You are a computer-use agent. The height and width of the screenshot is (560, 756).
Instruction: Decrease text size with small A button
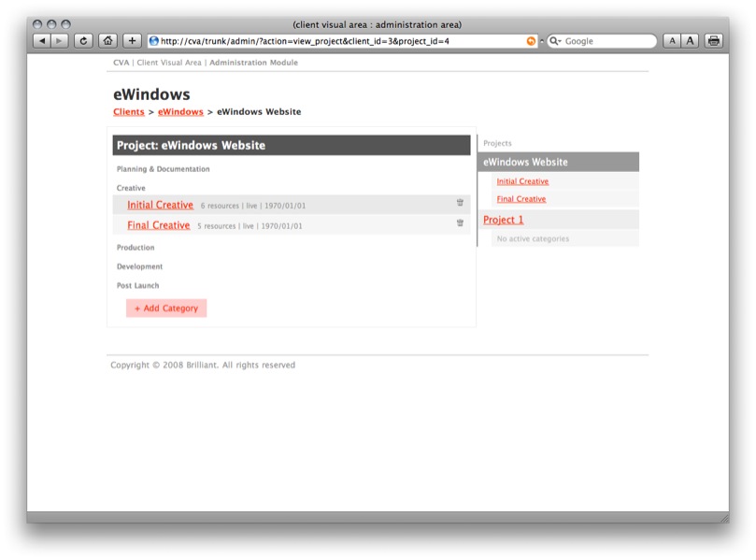click(x=672, y=41)
